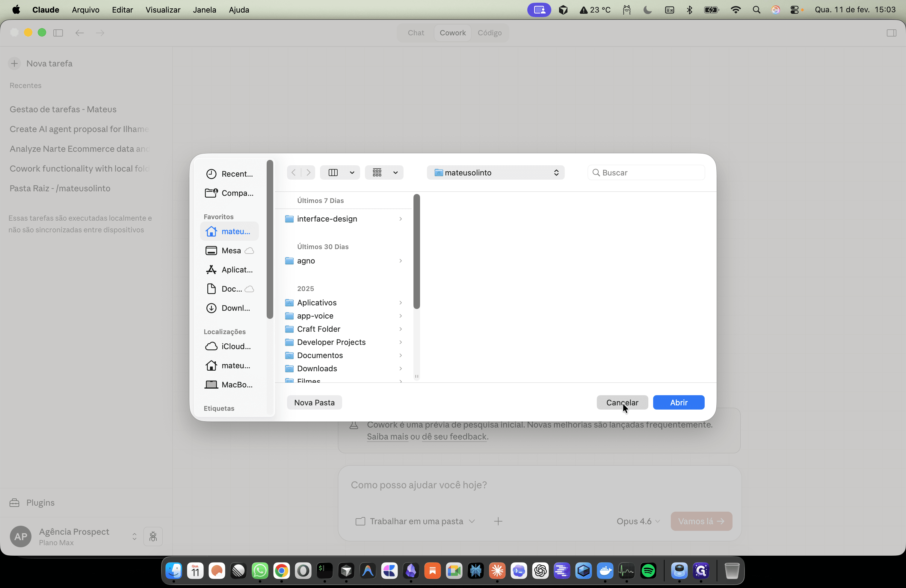Open the Opus 4.6 model selector
The width and height of the screenshot is (906, 588).
pyautogui.click(x=638, y=521)
